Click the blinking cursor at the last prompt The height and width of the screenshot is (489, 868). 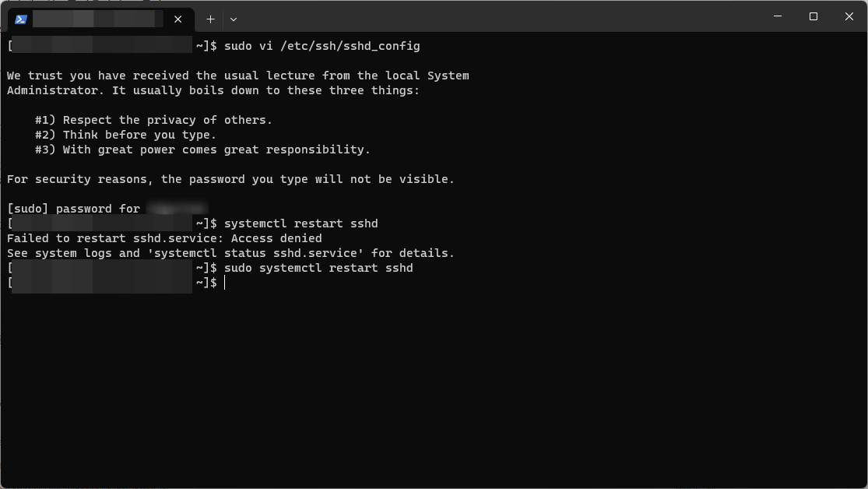[x=225, y=283]
